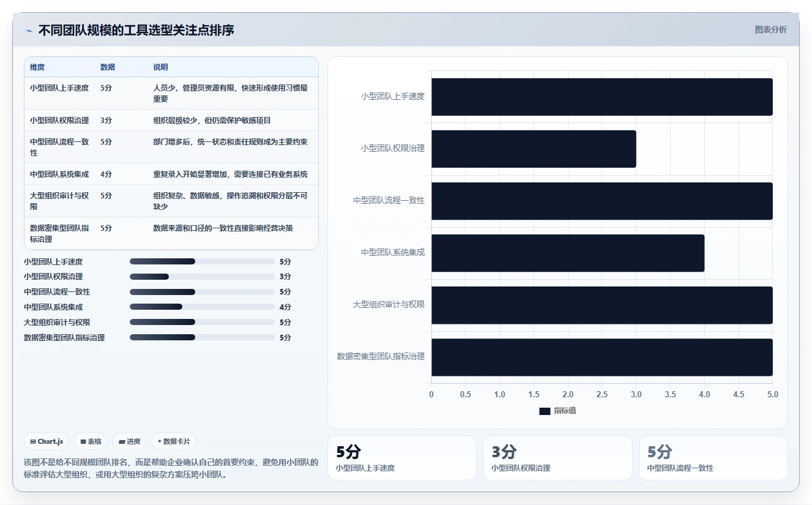Click the chart bar for 小型团队上手速度
The image size is (812, 505).
pos(602,97)
